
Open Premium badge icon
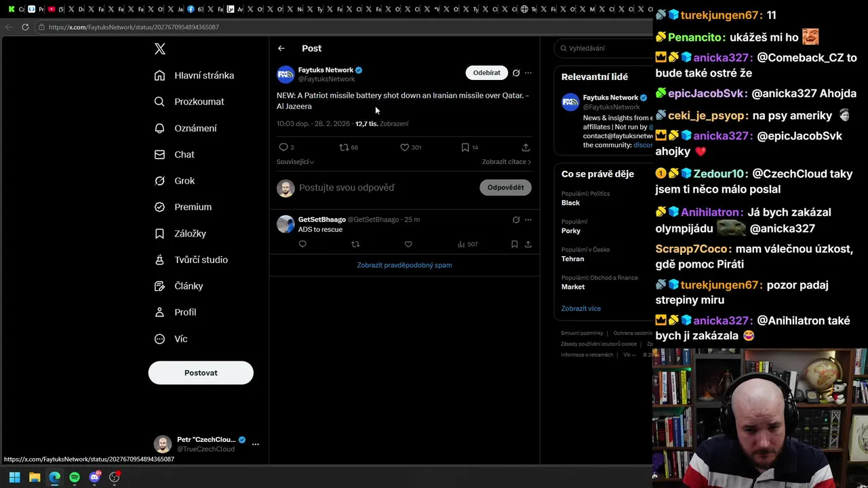159,207
